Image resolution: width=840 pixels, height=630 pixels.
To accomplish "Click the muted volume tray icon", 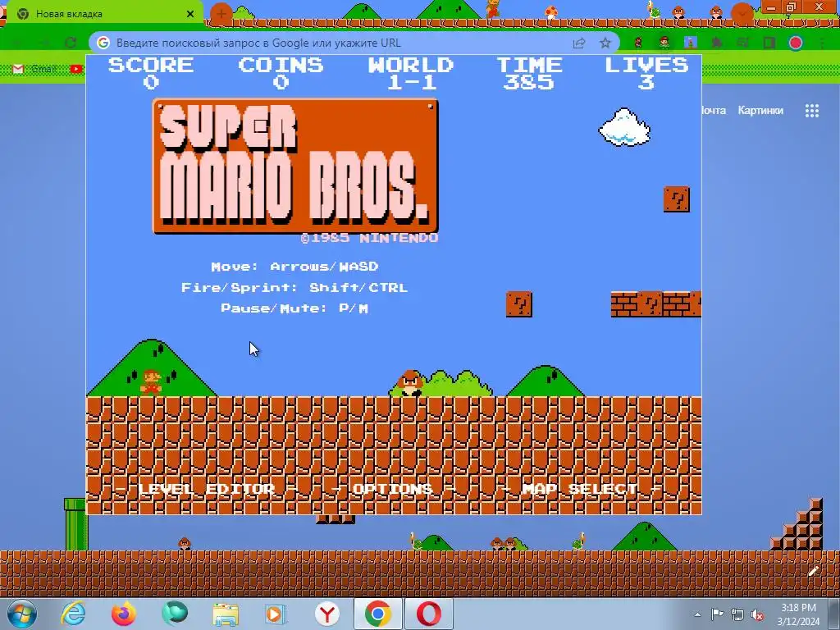I will click(x=757, y=614).
